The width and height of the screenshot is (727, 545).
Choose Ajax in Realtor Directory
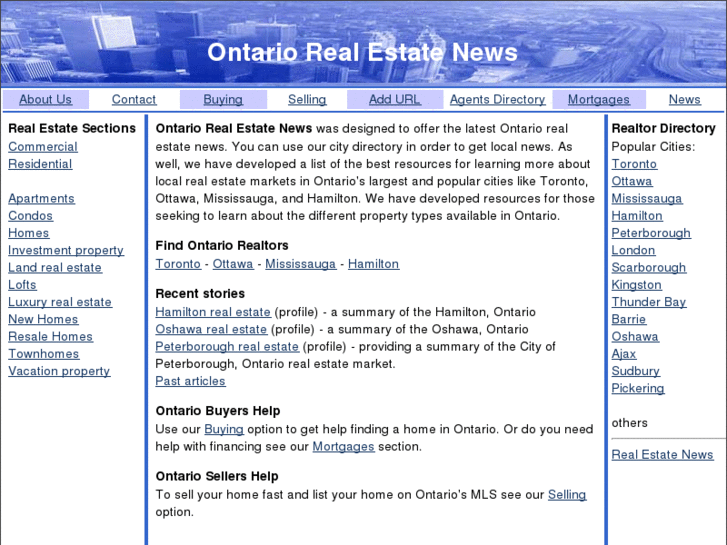pos(624,354)
